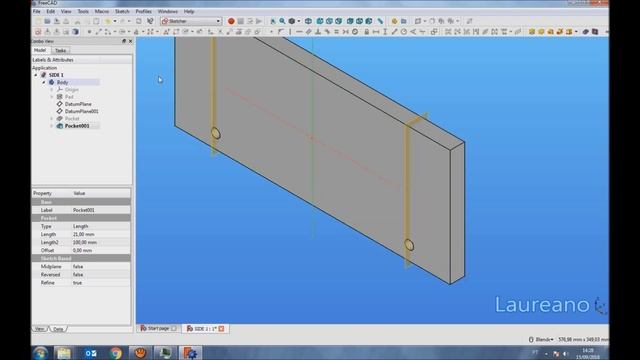The width and height of the screenshot is (640, 360).
Task: Open Google Chrome from the taskbar
Action: [116, 353]
